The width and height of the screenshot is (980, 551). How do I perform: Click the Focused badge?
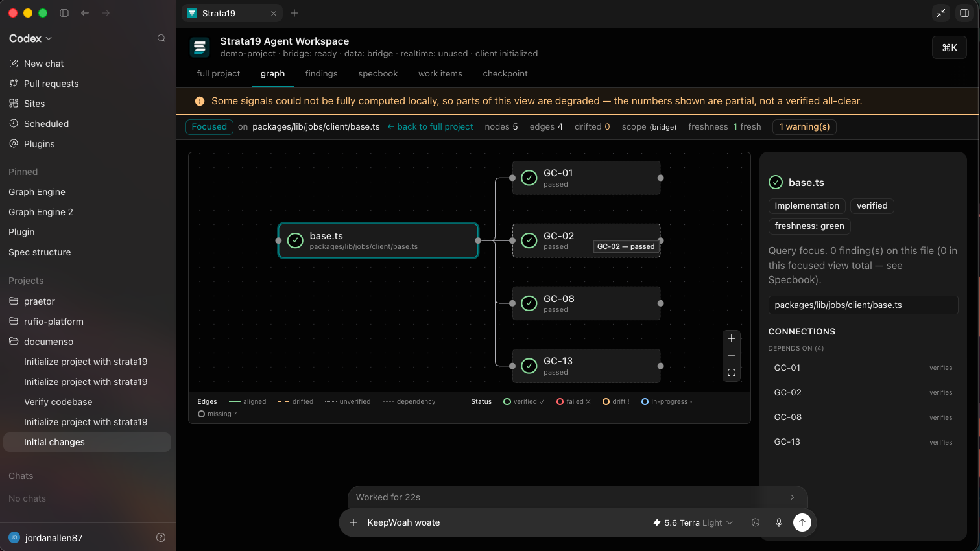click(209, 127)
